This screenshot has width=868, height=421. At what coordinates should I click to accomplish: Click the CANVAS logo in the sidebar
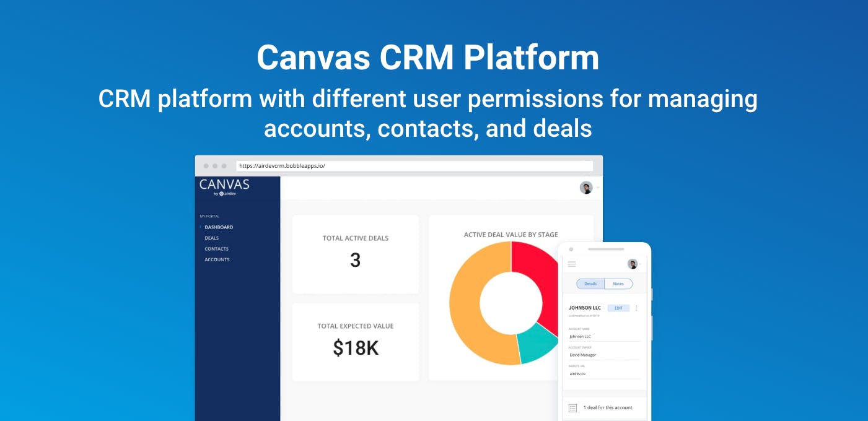224,184
